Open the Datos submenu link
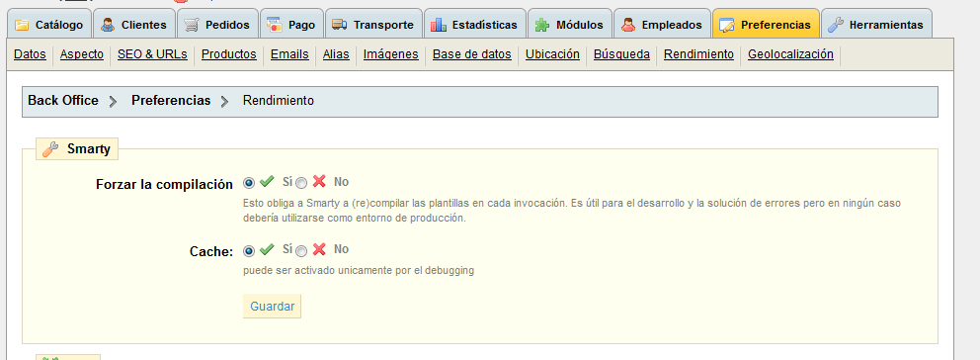 [30, 54]
